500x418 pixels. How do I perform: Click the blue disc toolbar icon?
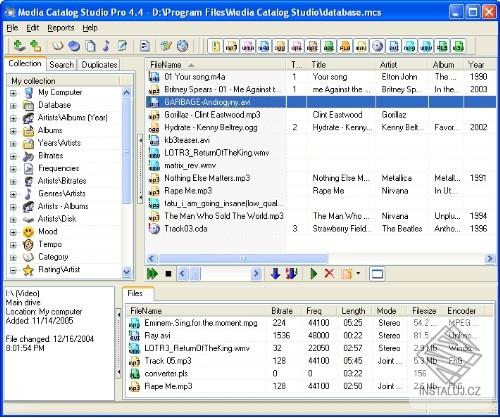coord(74,46)
